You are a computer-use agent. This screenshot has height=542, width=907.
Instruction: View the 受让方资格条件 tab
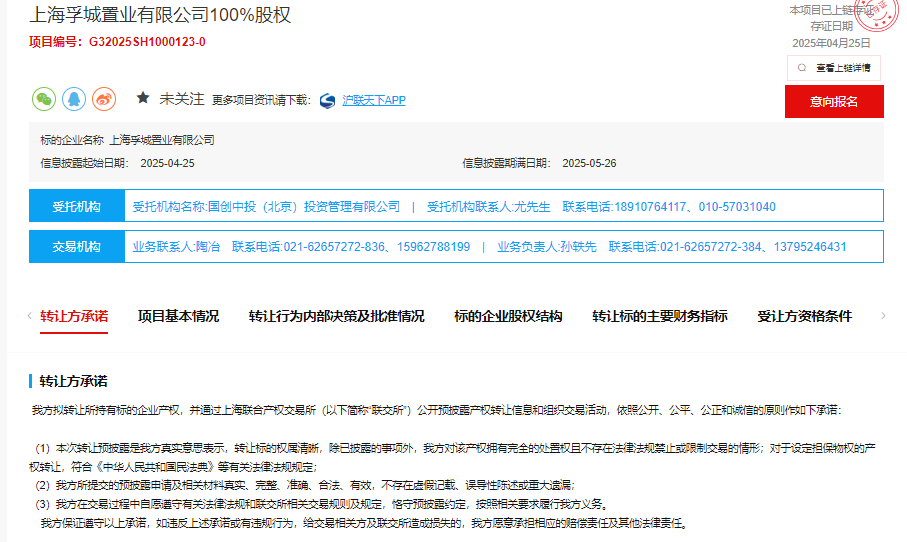[804, 316]
